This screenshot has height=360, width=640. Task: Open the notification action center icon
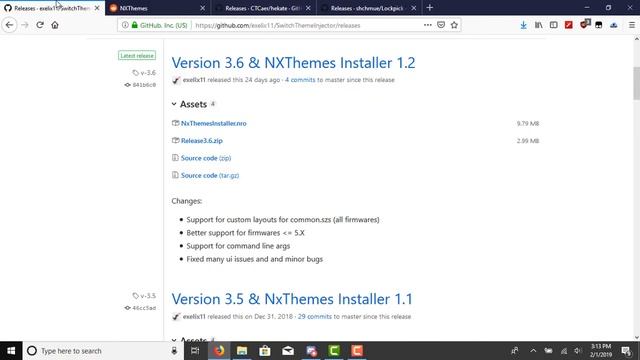626,351
